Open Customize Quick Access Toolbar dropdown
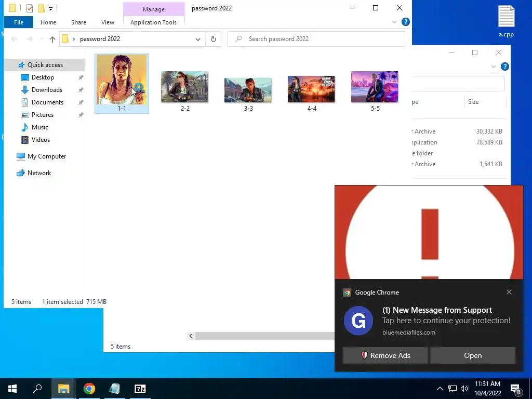The image size is (532, 399). coord(50,8)
